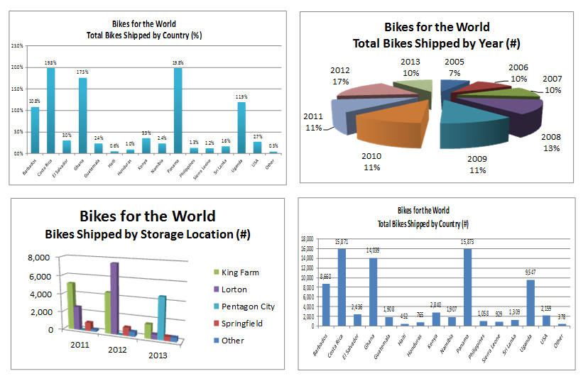Click the purple Lorton legend swatch

pyautogui.click(x=217, y=289)
